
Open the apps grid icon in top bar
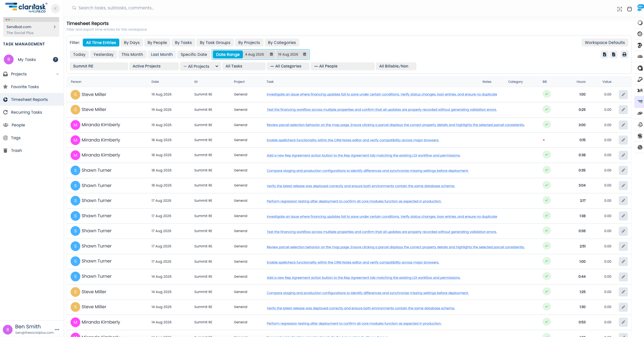(619, 9)
